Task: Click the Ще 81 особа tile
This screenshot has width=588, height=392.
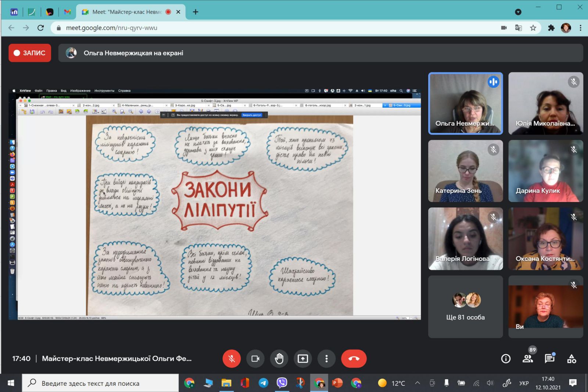Action: (x=465, y=307)
